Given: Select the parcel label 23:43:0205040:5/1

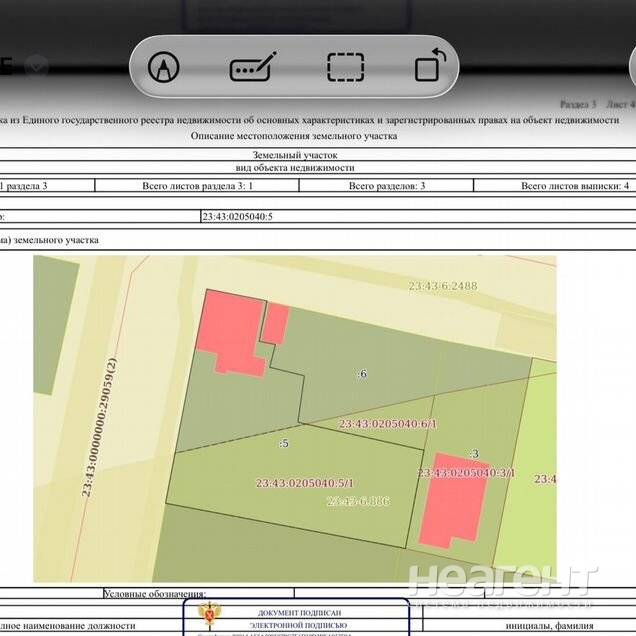Looking at the screenshot, I should (x=304, y=483).
